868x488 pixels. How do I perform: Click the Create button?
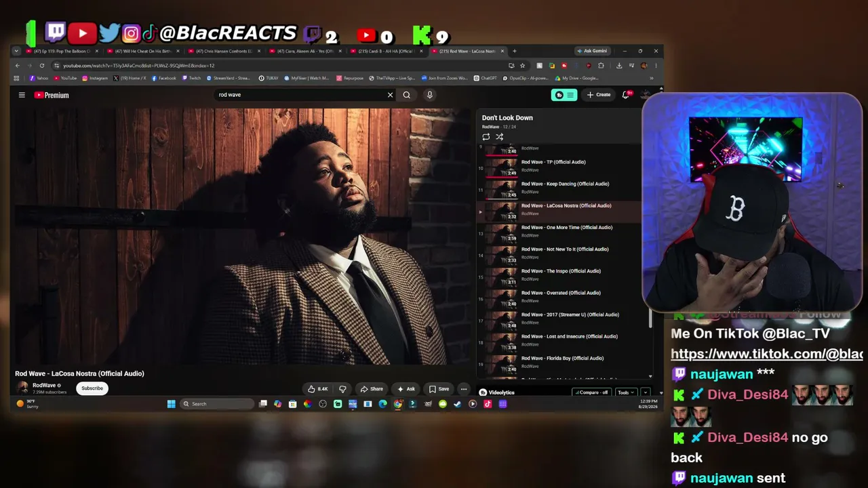coord(599,95)
